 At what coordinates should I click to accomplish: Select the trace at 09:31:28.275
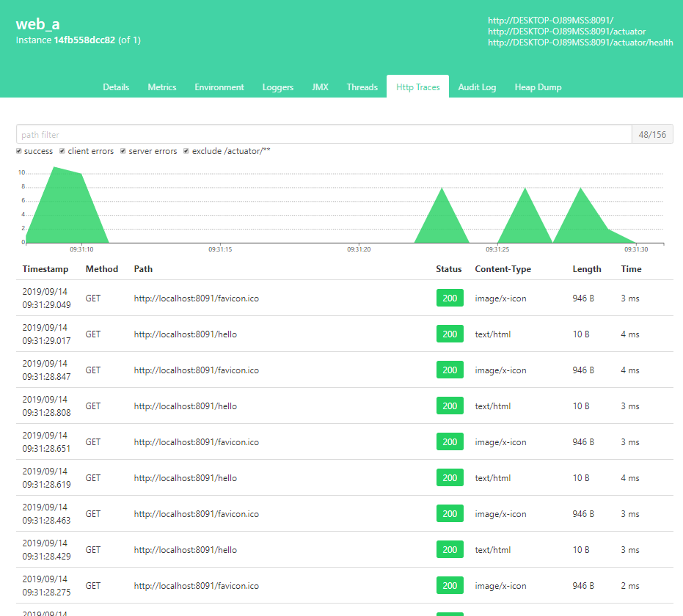345,585
